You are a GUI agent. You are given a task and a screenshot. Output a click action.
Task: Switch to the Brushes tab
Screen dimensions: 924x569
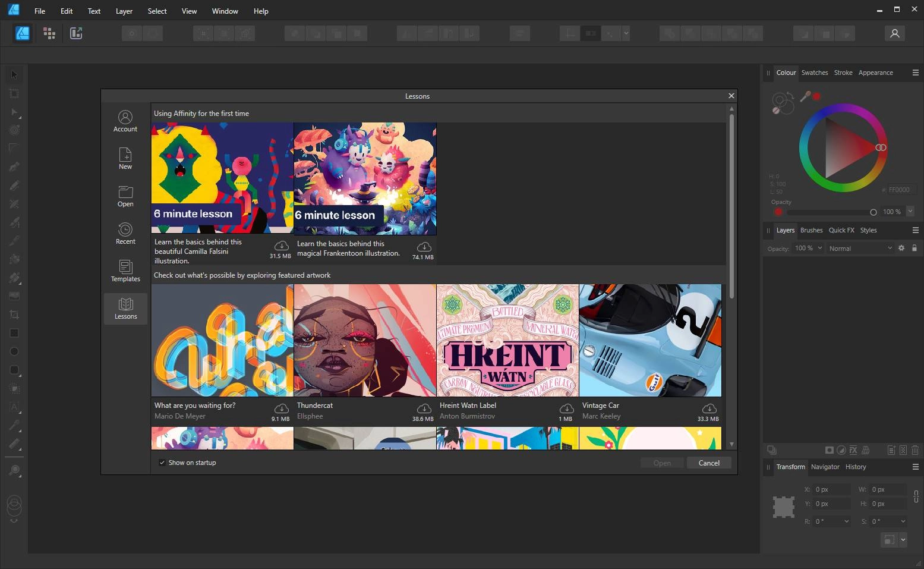pyautogui.click(x=811, y=230)
